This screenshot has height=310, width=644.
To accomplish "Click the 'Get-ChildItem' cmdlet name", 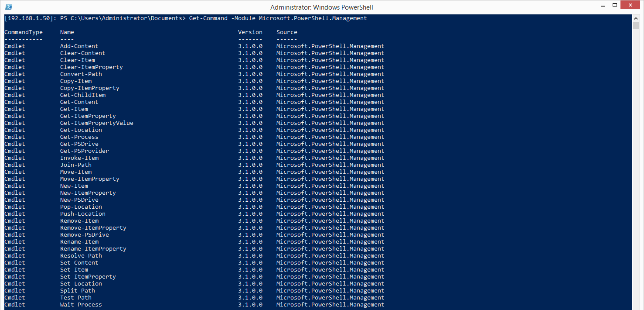I will click(x=83, y=95).
